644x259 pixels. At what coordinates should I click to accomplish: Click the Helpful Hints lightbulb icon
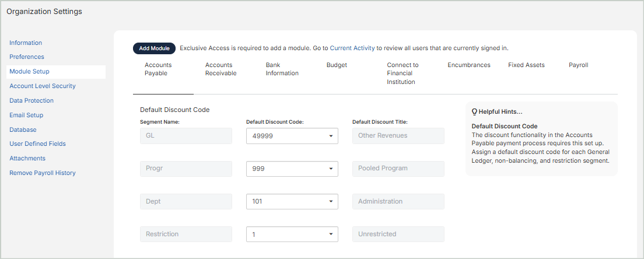point(474,112)
